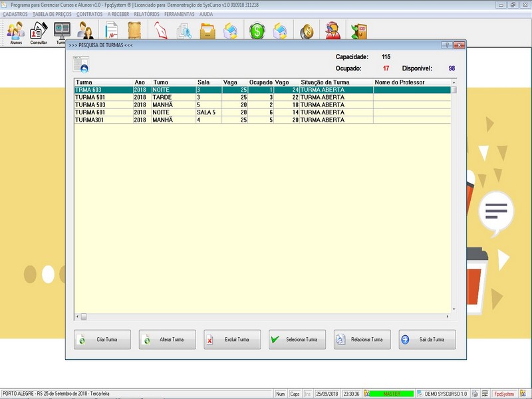Select the red fountain pen icon
This screenshot has width=532, height=399.
161,31
